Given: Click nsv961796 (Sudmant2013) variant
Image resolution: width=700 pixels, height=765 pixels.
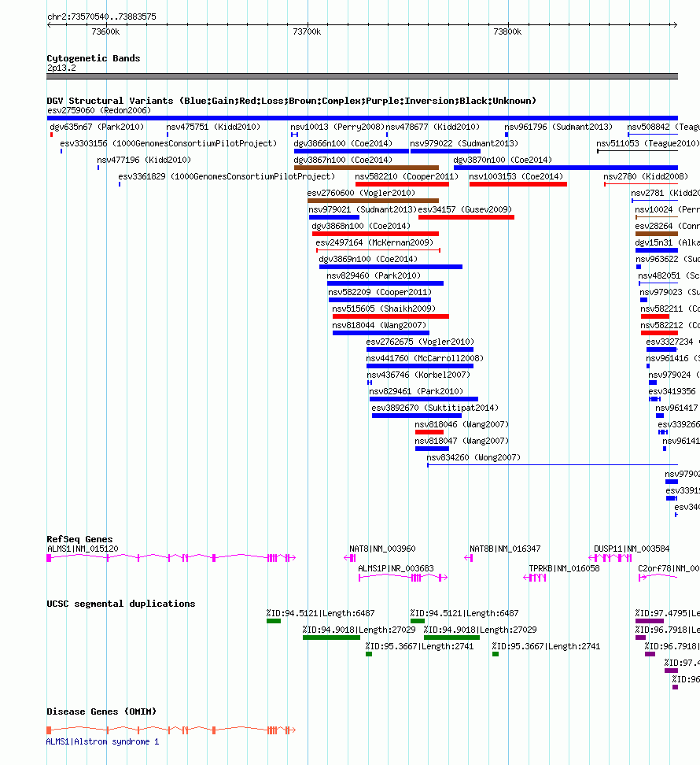Looking at the screenshot, I should 558,127.
